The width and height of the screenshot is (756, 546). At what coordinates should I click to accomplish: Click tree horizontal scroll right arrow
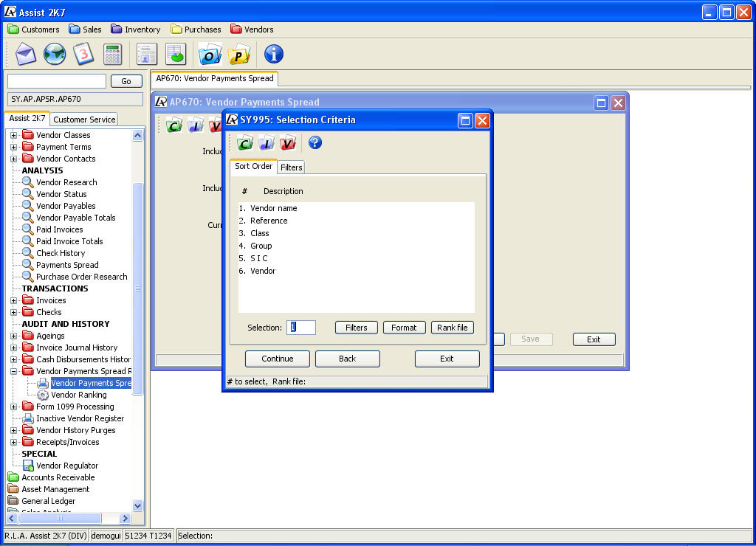point(126,519)
